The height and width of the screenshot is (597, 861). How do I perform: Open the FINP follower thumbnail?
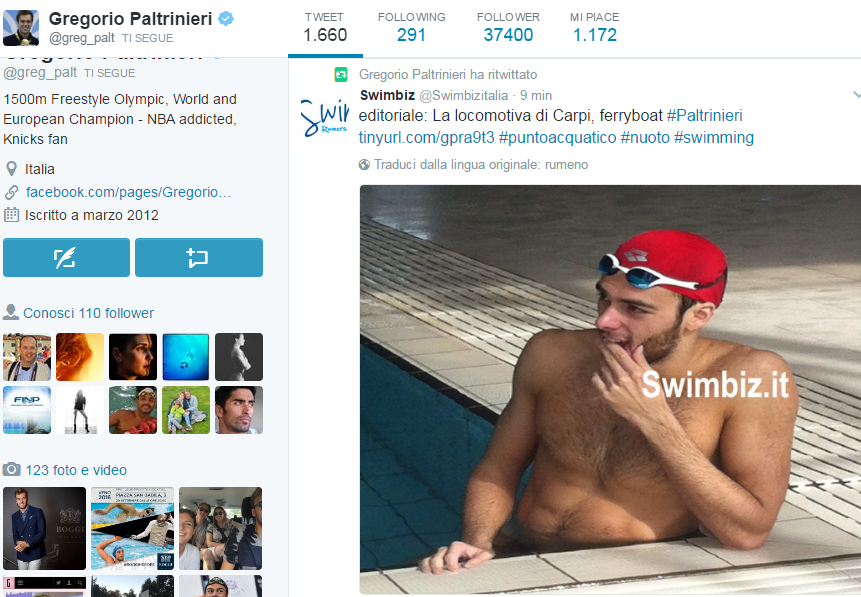coord(27,410)
